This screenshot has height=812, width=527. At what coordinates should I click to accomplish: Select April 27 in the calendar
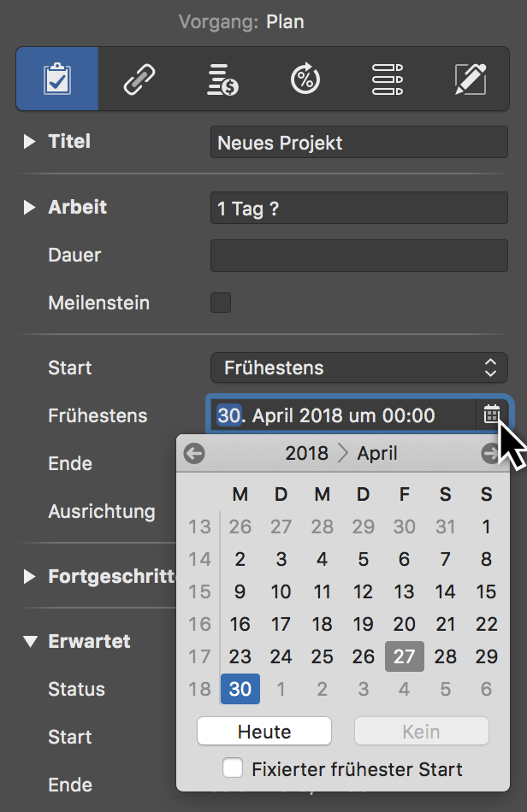point(404,656)
